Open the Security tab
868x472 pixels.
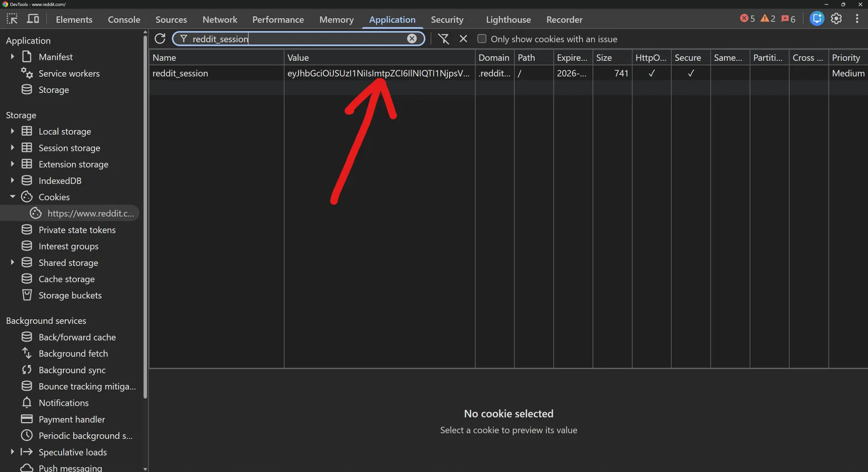(x=447, y=19)
